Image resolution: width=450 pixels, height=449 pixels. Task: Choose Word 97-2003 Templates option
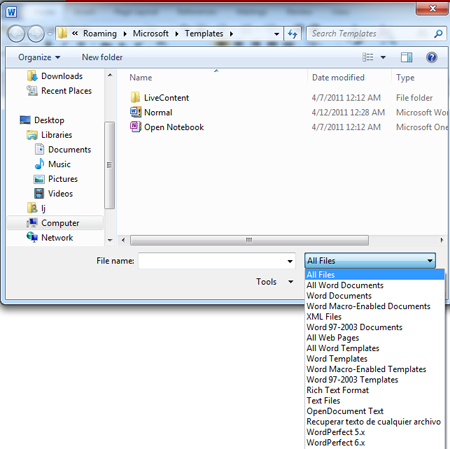[375, 380]
